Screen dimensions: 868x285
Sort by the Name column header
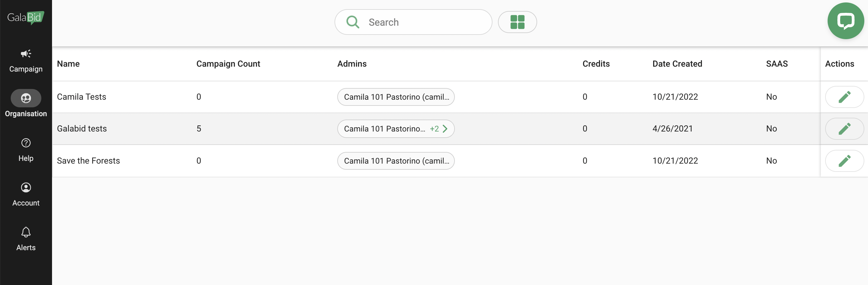[68, 64]
